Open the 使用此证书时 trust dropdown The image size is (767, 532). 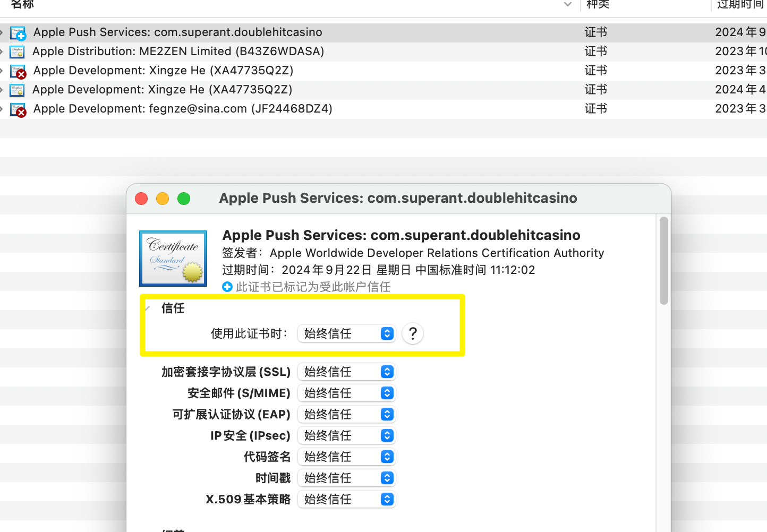[x=347, y=333]
